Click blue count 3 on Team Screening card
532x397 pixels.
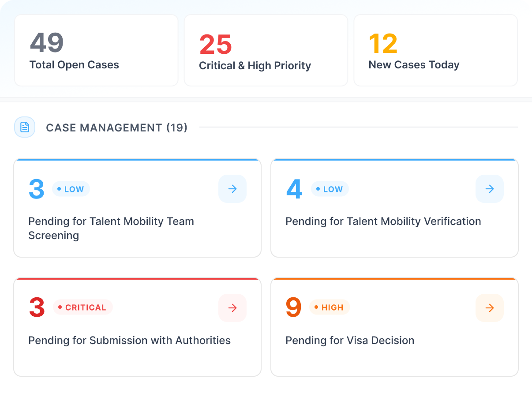37,189
